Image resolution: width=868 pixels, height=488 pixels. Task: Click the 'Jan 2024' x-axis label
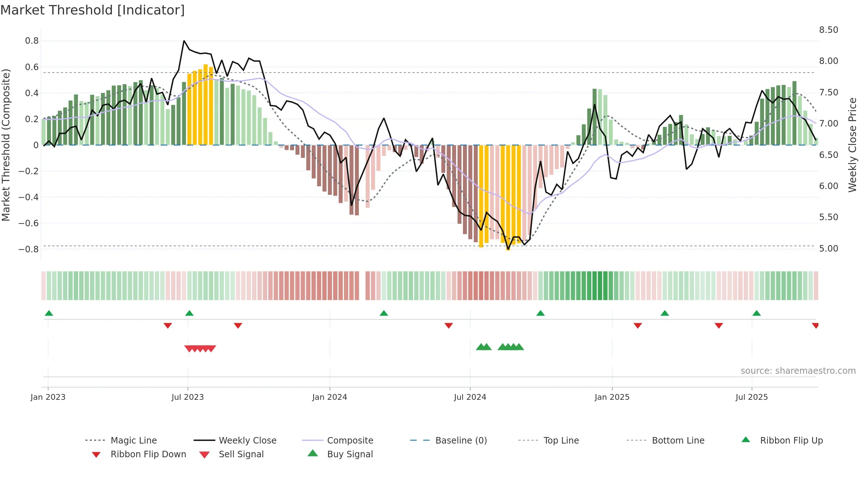pyautogui.click(x=330, y=397)
